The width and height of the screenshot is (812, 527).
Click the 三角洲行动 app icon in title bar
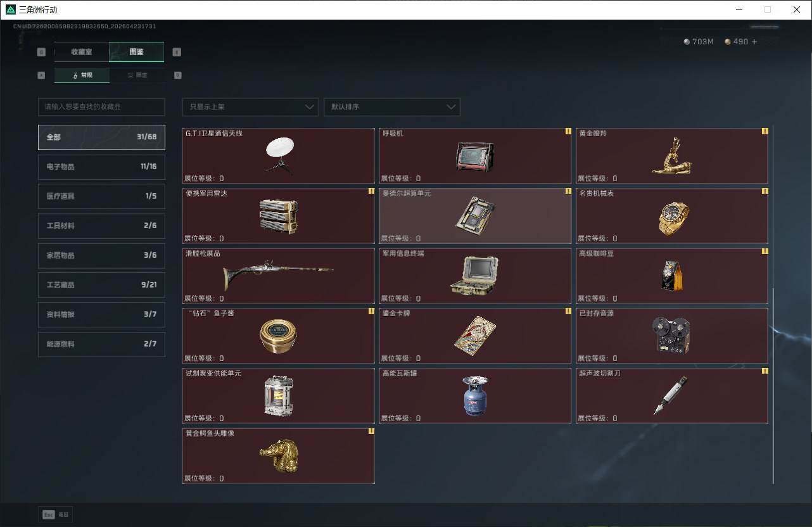[x=10, y=10]
